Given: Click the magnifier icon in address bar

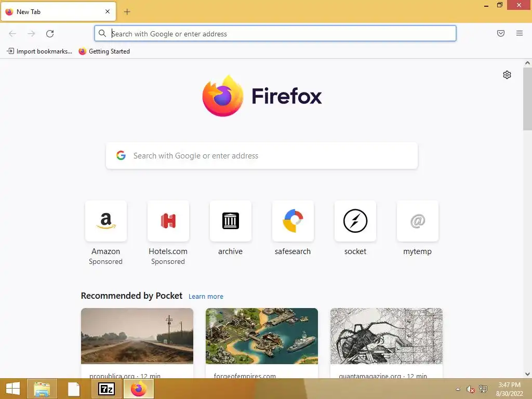Looking at the screenshot, I should pos(102,34).
